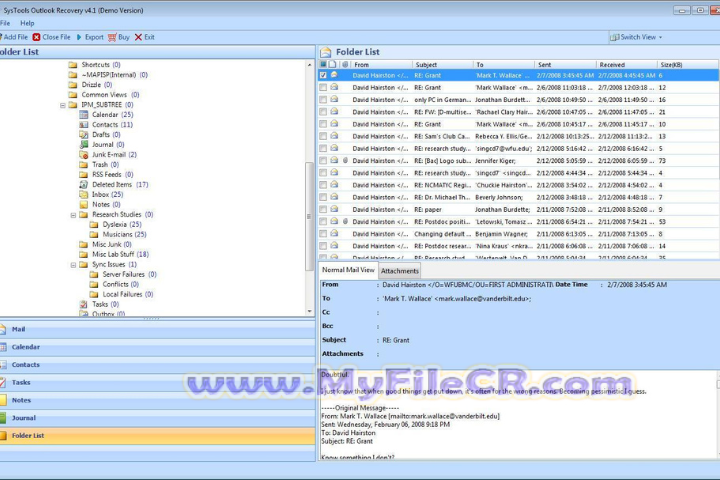Viewport: 720px width, 480px height.
Task: Check the 'RE: Sam's Club Ca' email
Action: [x=323, y=136]
